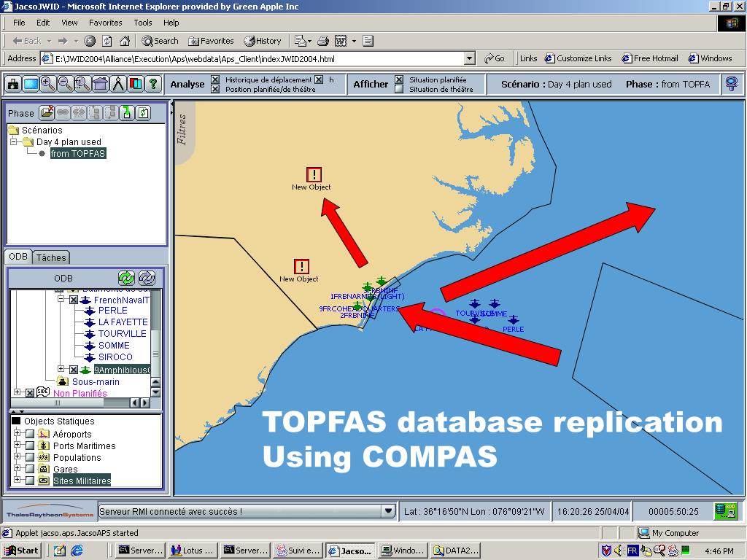Collapse the FrenchNavalT tree node
The image size is (747, 560).
pos(61,299)
